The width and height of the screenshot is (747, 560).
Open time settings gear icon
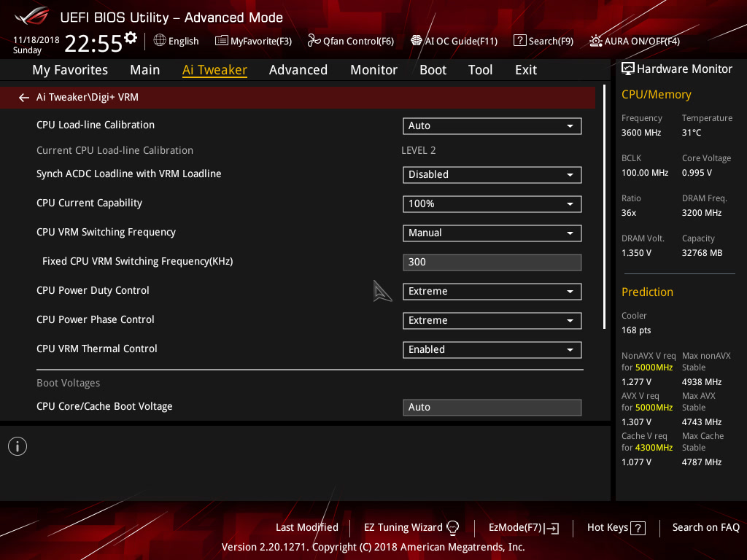click(131, 38)
